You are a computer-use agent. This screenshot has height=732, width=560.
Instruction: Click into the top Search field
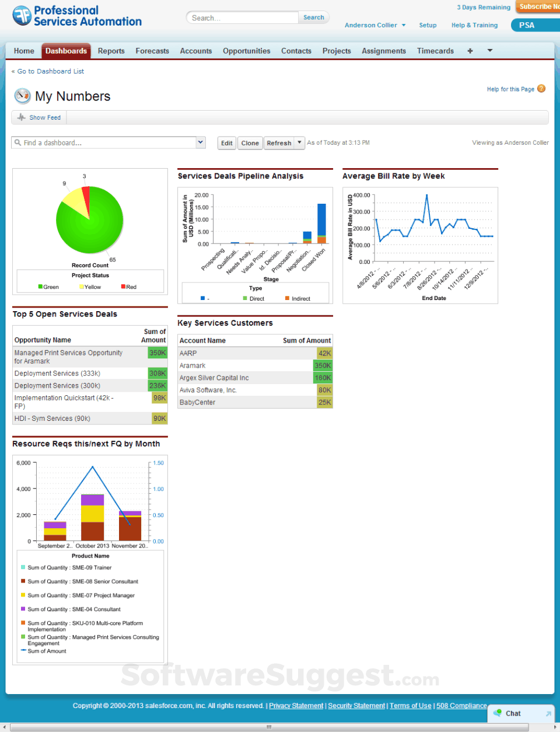243,18
